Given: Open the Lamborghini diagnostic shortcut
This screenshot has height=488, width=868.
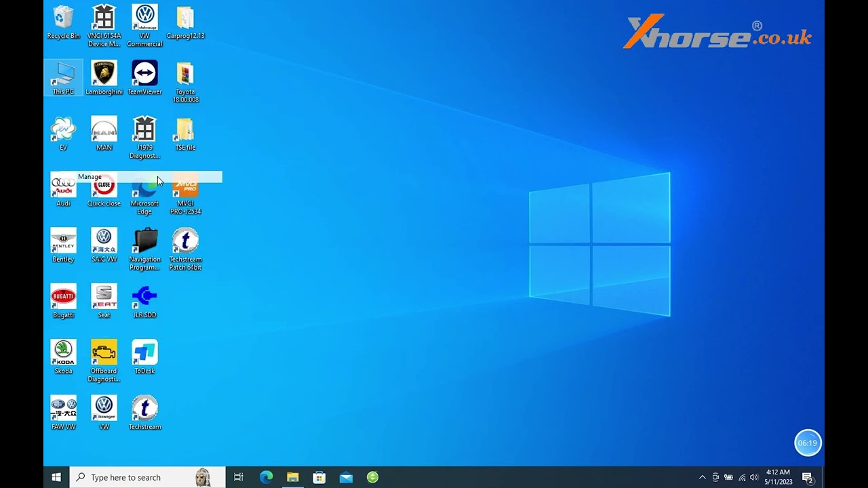Looking at the screenshot, I should pos(104,78).
